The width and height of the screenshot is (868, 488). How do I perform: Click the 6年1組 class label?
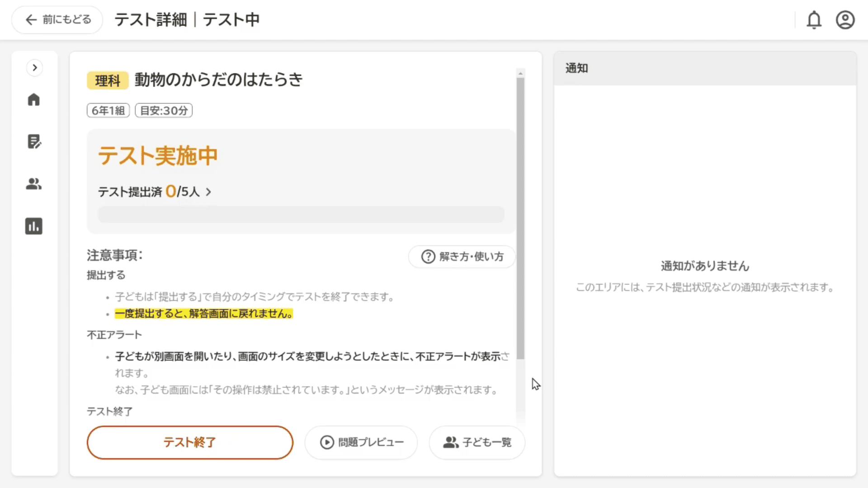108,111
